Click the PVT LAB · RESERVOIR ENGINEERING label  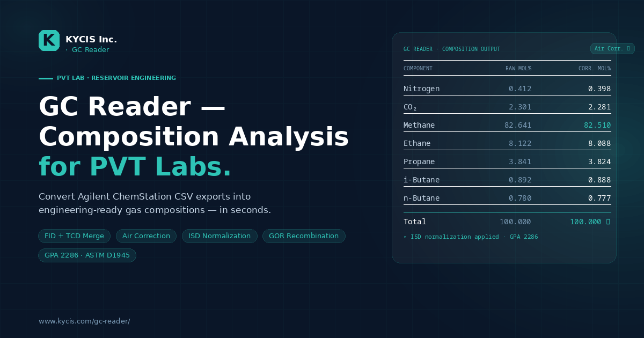(116, 78)
